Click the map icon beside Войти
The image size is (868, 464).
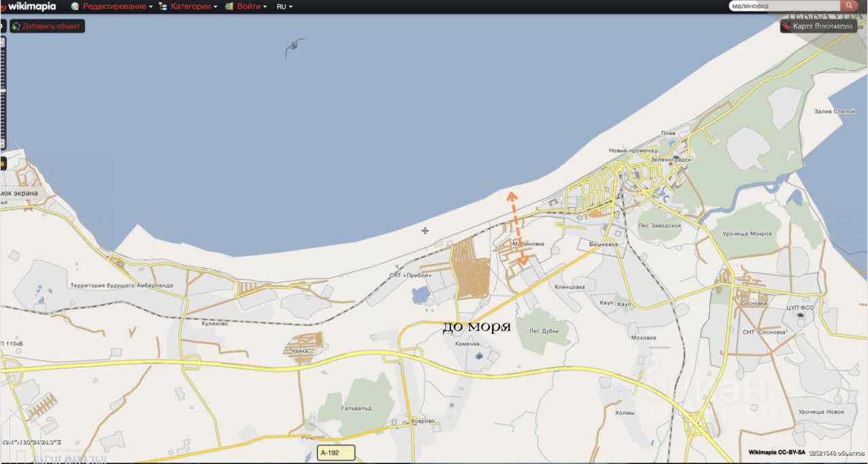pyautogui.click(x=229, y=6)
